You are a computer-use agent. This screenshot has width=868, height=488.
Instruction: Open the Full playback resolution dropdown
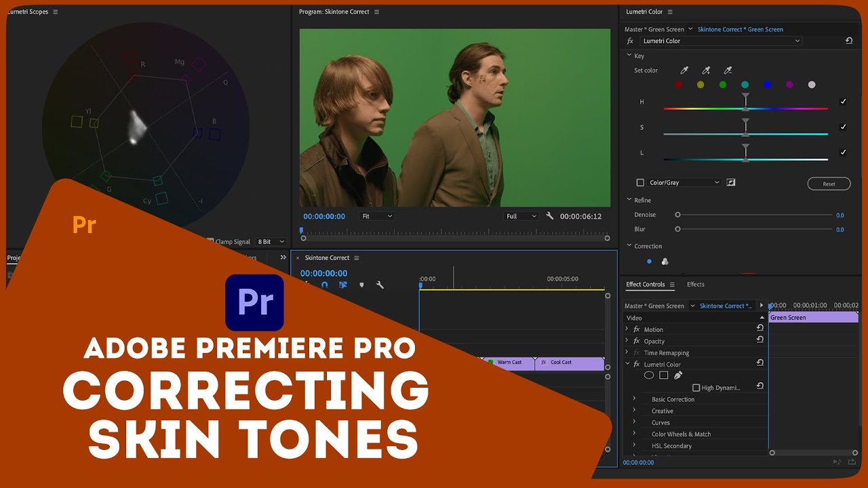521,216
